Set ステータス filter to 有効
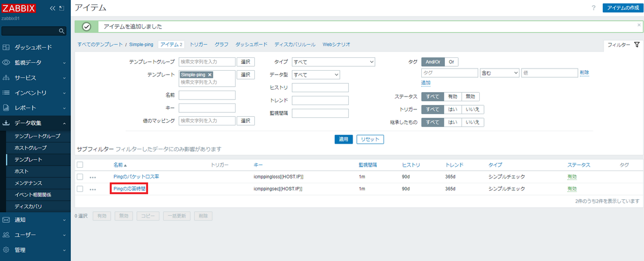This screenshot has height=261, width=644. point(452,96)
